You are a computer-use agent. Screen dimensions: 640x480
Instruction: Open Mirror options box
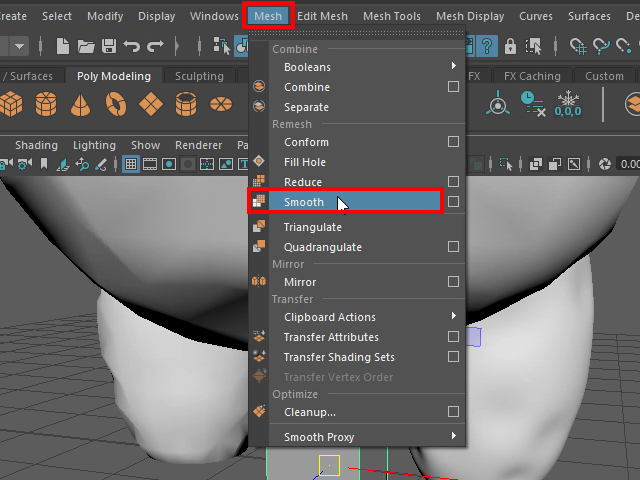pyautogui.click(x=453, y=282)
